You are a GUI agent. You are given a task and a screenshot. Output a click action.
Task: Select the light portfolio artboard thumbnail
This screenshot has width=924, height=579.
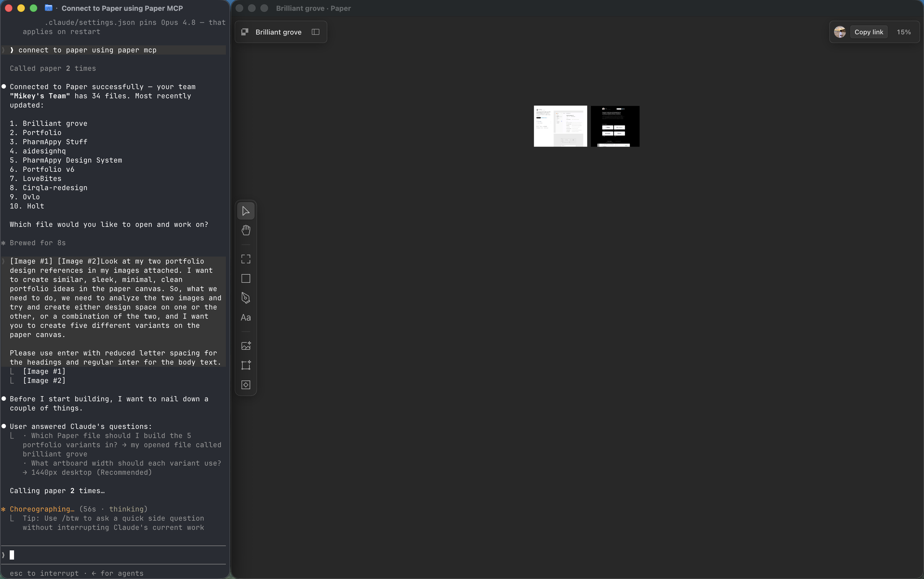coord(560,126)
